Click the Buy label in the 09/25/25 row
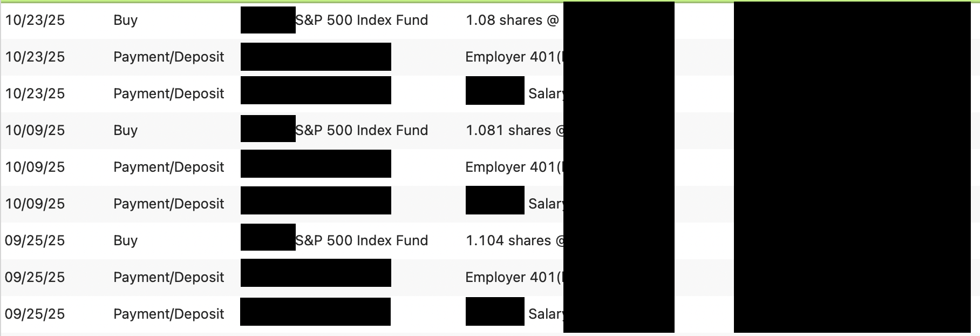Image resolution: width=980 pixels, height=336 pixels. pyautogui.click(x=126, y=240)
